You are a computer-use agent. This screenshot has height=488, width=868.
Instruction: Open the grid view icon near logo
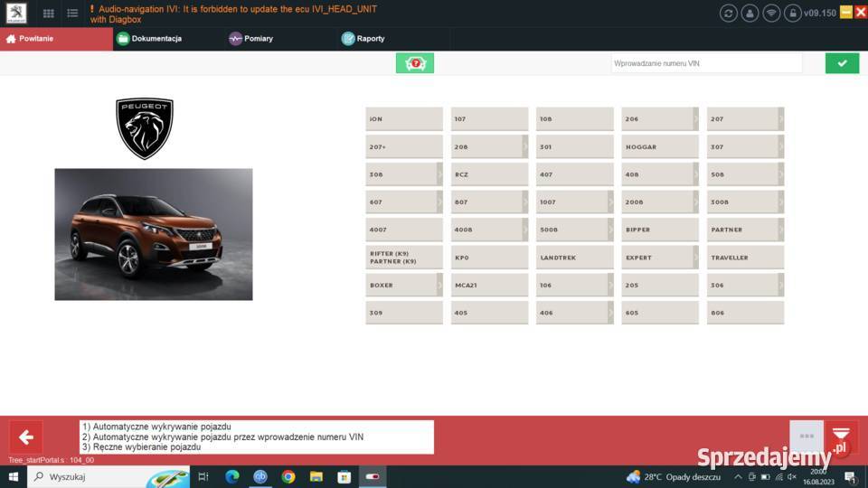(x=49, y=14)
